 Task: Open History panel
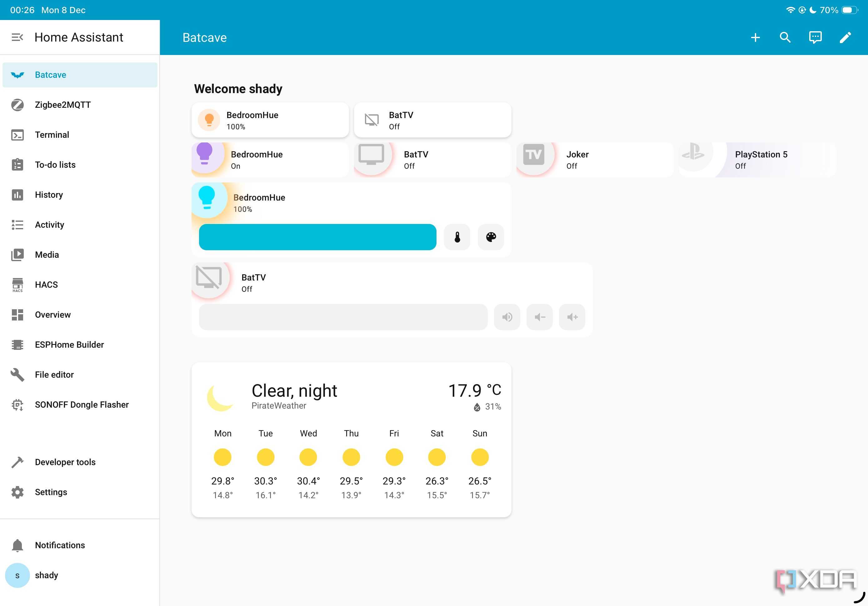[x=80, y=195]
